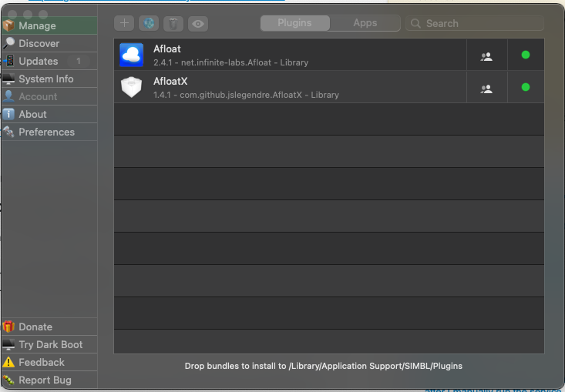Screen dimensions: 565x392
Task: Click the Donate gift icon
Action: (x=8, y=327)
